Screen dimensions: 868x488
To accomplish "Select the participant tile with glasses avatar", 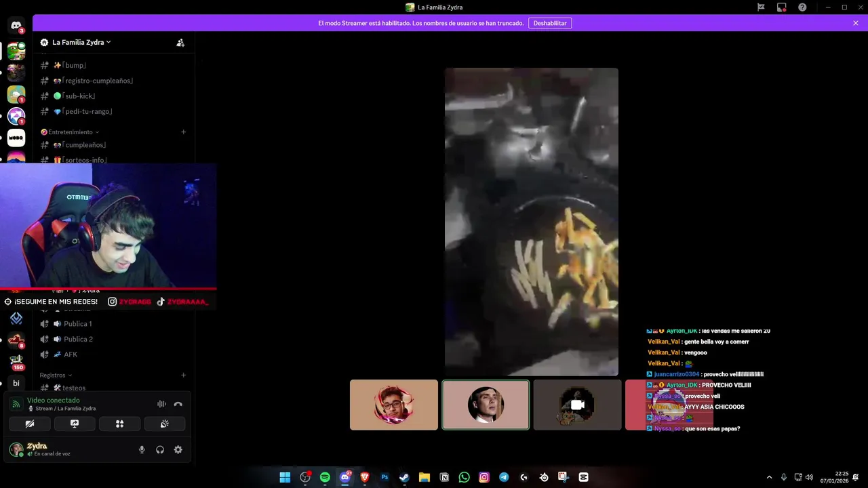I will click(x=394, y=405).
